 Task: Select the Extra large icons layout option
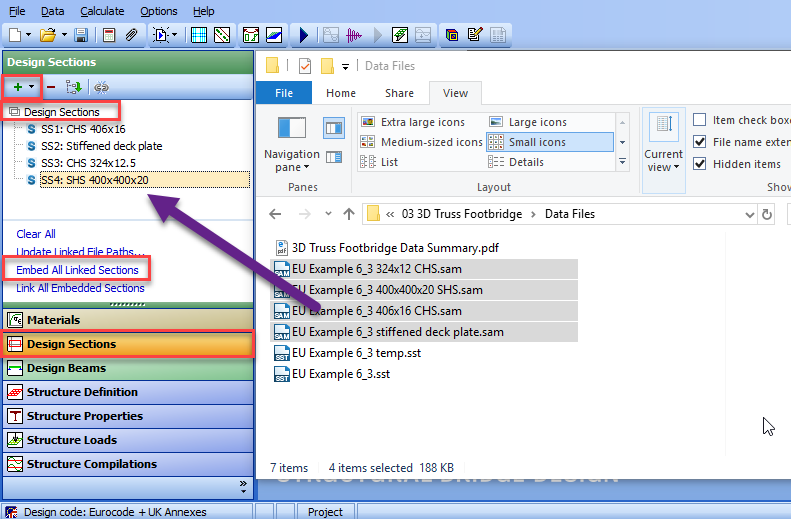tap(413, 122)
